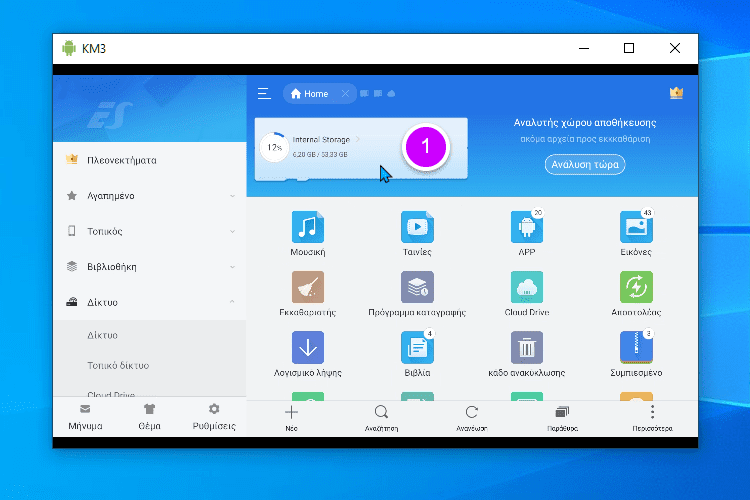
Task: Click the Αναζήτηση search button
Action: click(381, 418)
